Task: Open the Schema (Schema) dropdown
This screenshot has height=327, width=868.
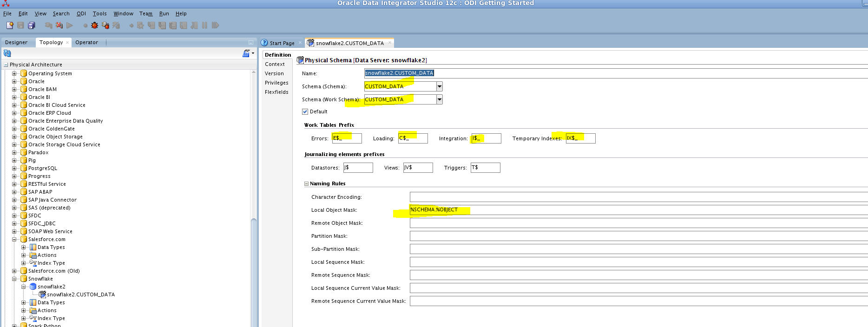Action: (x=440, y=86)
